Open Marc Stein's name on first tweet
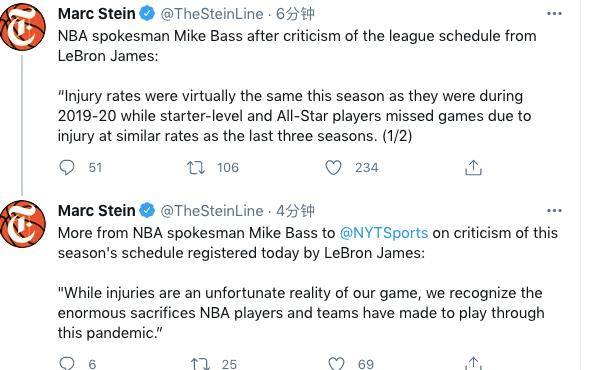Viewport: 590px width, 370px height. [x=96, y=14]
